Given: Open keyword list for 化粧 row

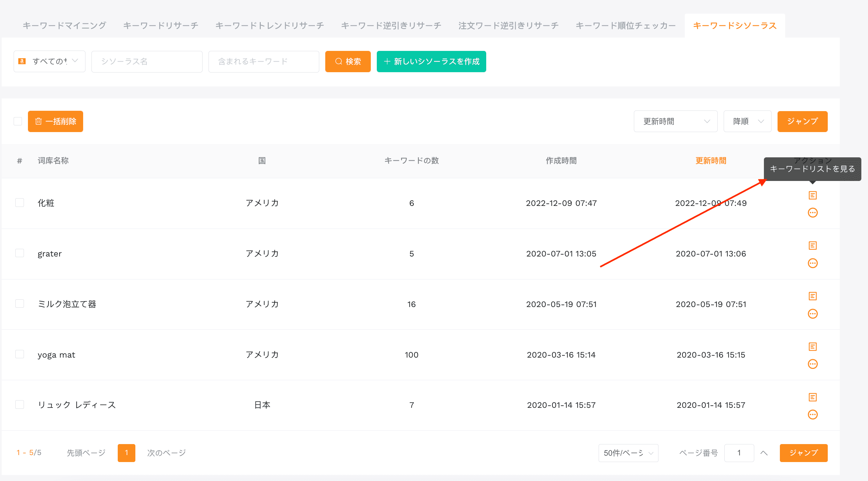Looking at the screenshot, I should click(x=812, y=195).
